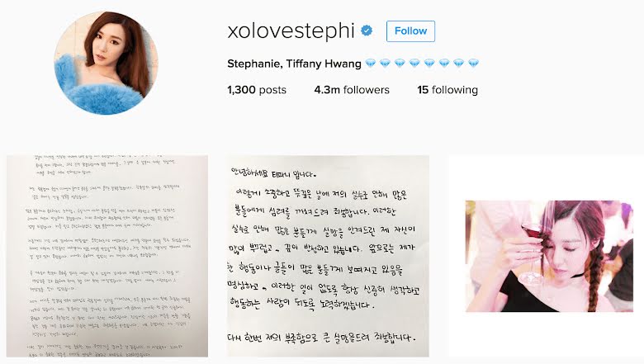Open the wine glass photo post
The width and height of the screenshot is (644, 364).
click(549, 256)
